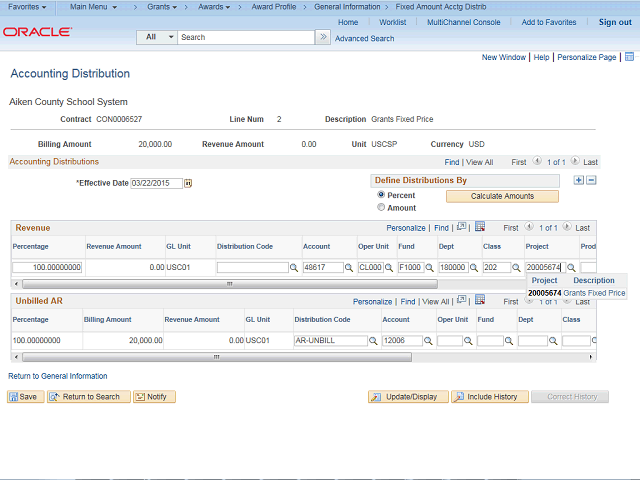640x480 pixels.
Task: Open Unbilled AR grid zoom icon
Action: [x=461, y=300]
